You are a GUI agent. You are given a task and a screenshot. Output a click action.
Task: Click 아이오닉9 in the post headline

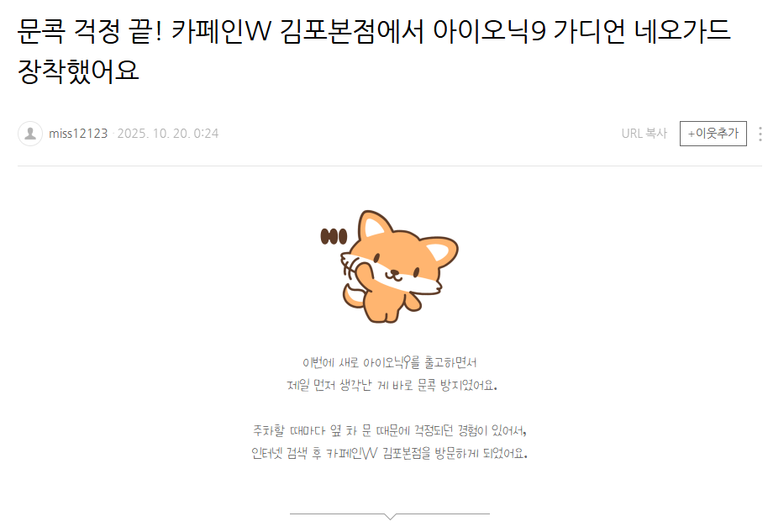(x=489, y=31)
